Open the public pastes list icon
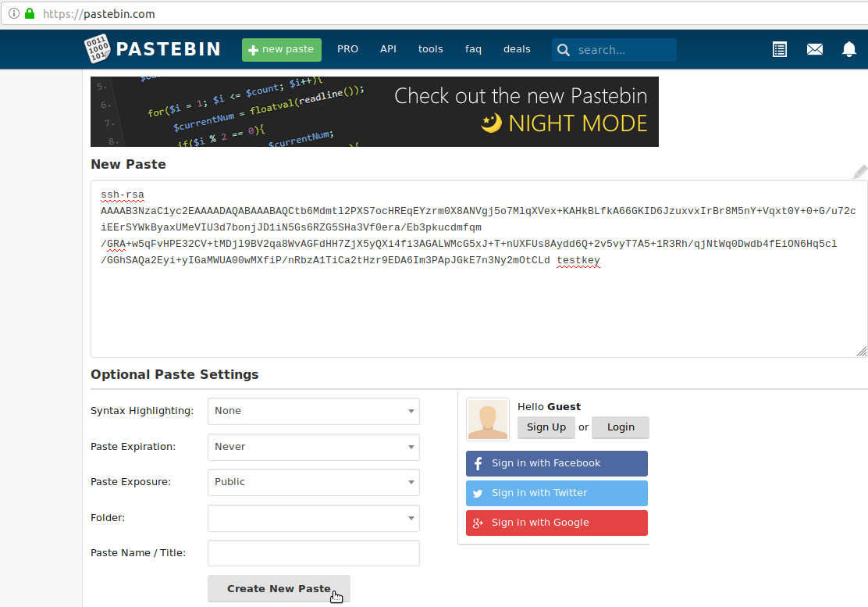Image resolution: width=868 pixels, height=607 pixels. 779,48
